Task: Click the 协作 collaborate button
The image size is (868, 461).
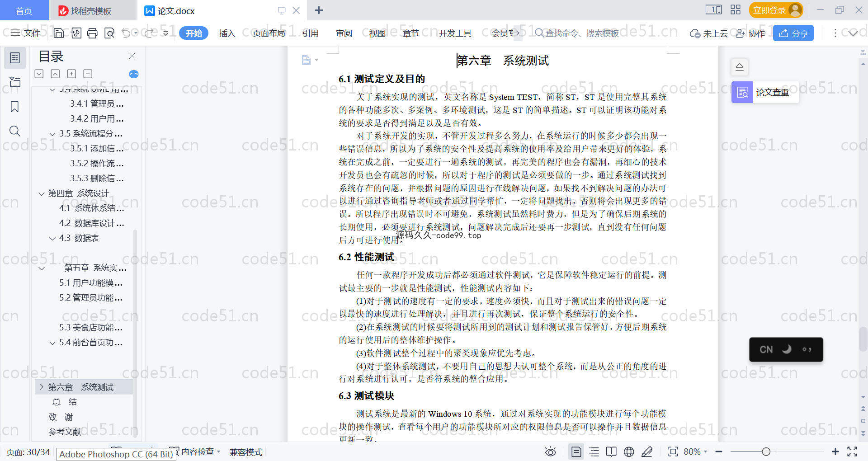Action: [750, 33]
